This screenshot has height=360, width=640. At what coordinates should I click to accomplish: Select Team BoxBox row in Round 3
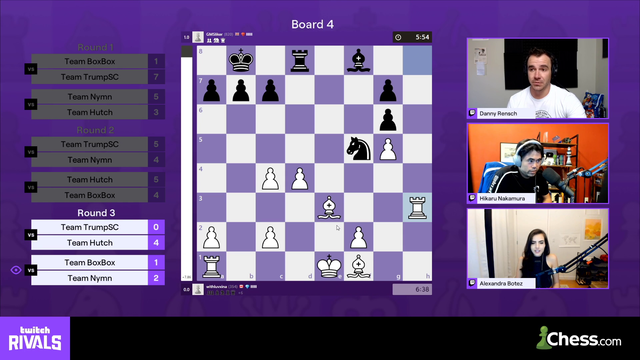(x=98, y=262)
